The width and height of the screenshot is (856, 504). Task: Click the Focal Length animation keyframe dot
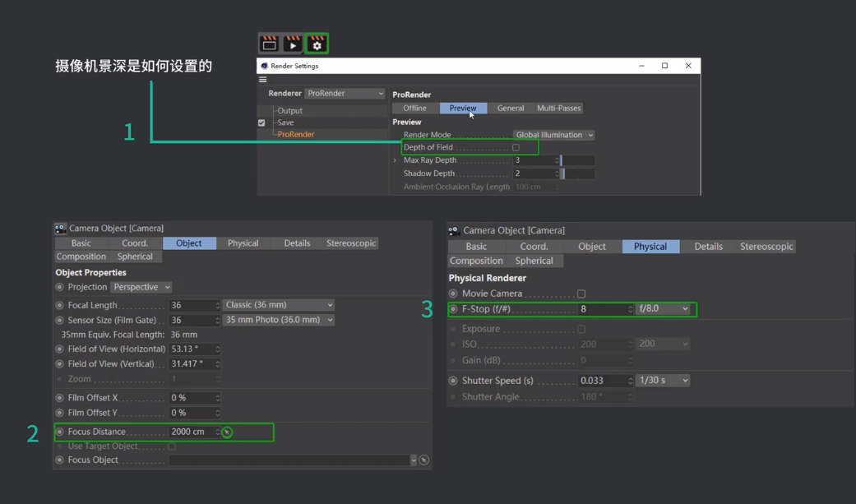(59, 306)
